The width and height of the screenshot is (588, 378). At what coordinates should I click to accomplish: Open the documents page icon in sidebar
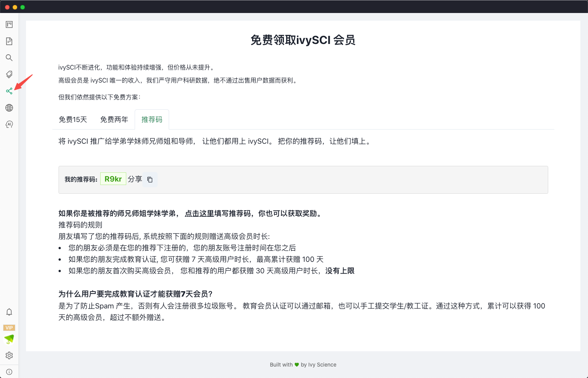tap(9, 41)
